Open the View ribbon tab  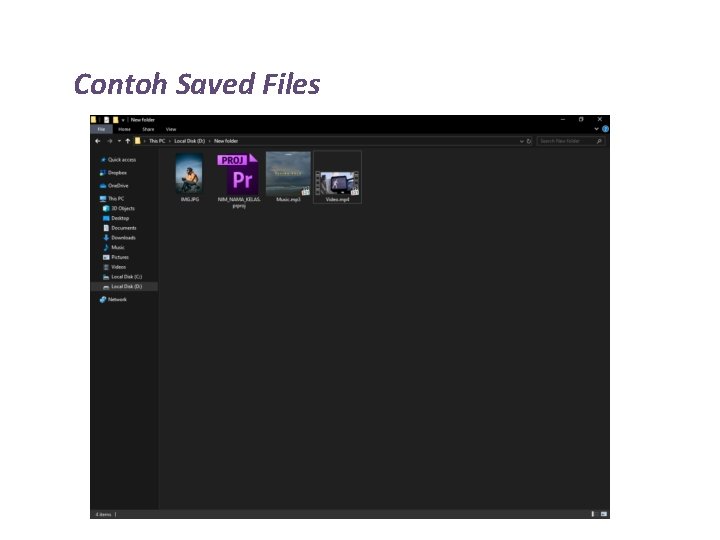click(x=171, y=129)
